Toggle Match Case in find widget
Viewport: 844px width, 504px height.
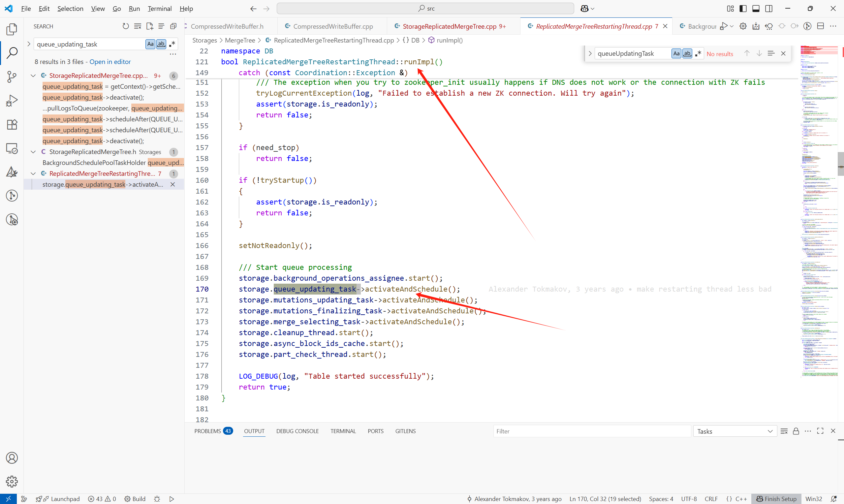(x=676, y=53)
